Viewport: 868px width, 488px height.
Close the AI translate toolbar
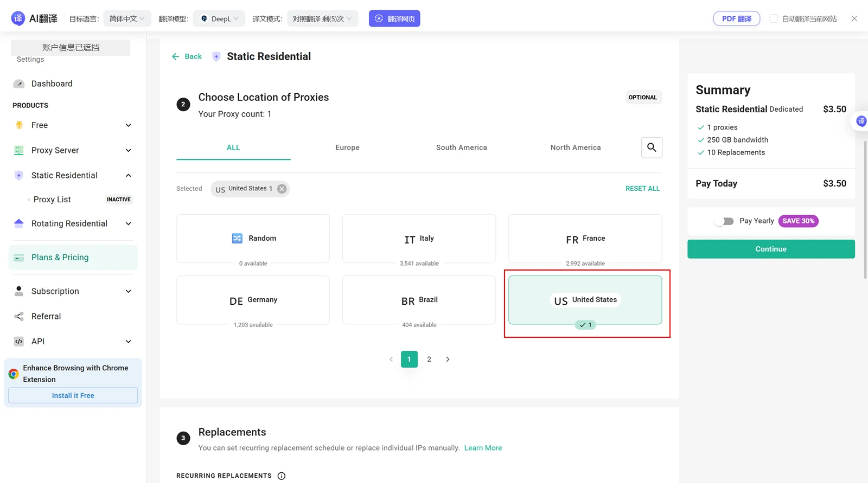click(854, 18)
